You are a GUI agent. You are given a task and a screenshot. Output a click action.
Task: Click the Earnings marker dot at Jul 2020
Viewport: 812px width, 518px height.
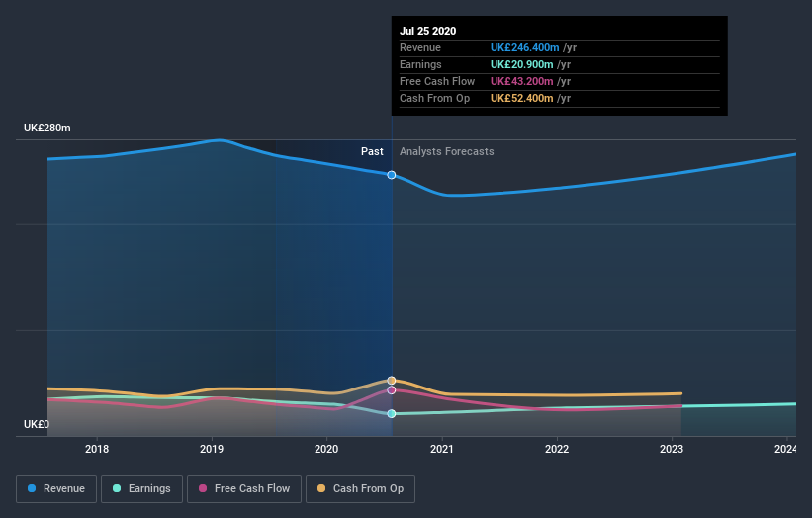tap(392, 413)
